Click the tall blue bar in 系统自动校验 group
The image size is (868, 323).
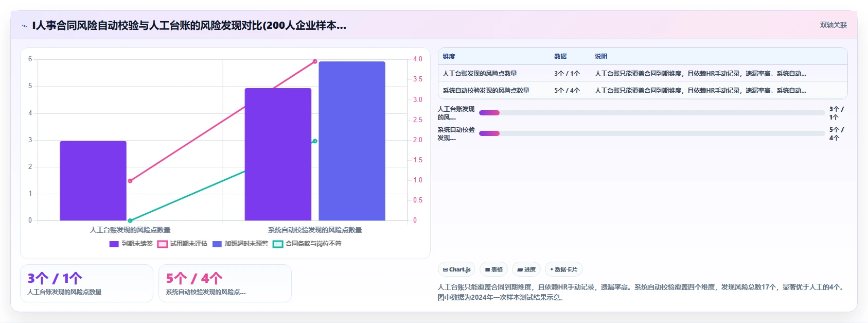[x=352, y=141]
